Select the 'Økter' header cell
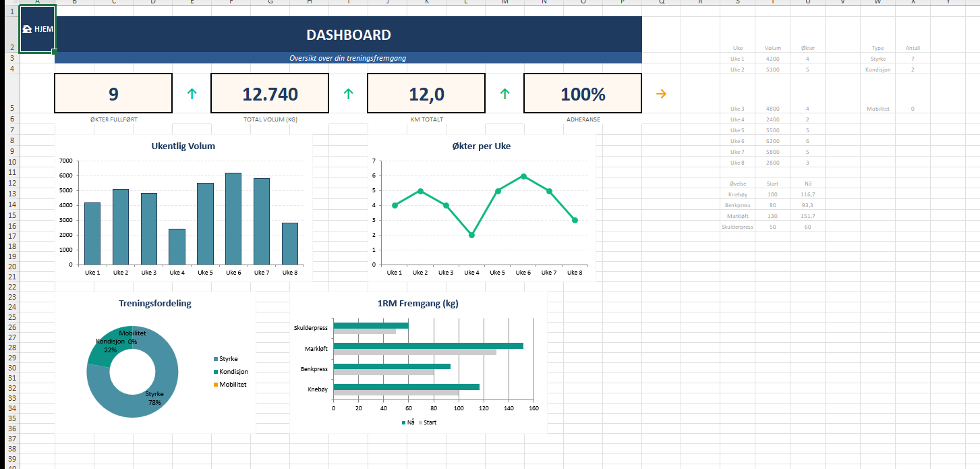Screen dimensions: 980x469 coord(808,48)
